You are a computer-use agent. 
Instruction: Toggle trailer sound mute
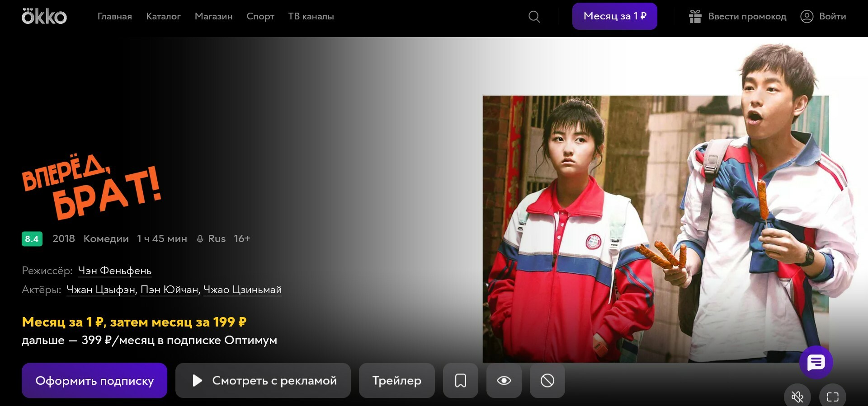797,397
